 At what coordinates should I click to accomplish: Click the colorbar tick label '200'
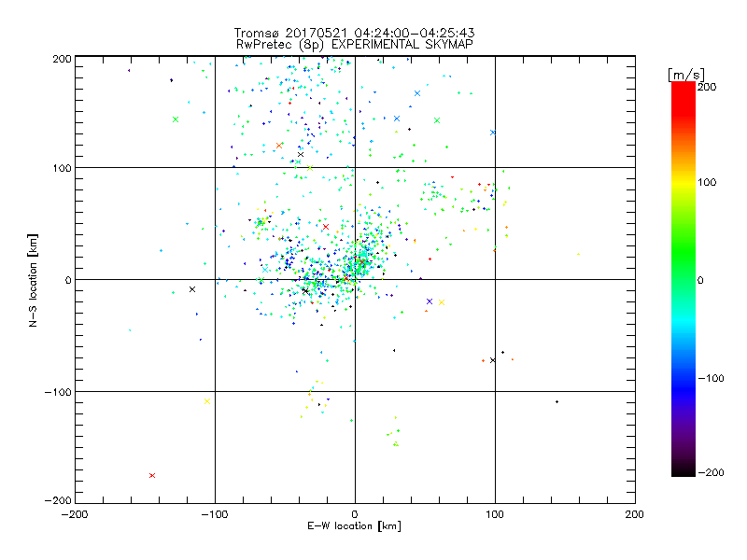coord(707,87)
